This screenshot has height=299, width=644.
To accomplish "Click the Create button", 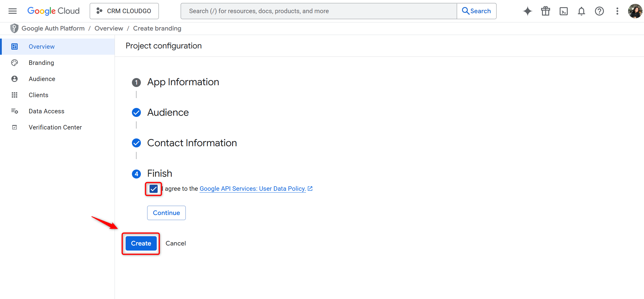I will tap(141, 243).
